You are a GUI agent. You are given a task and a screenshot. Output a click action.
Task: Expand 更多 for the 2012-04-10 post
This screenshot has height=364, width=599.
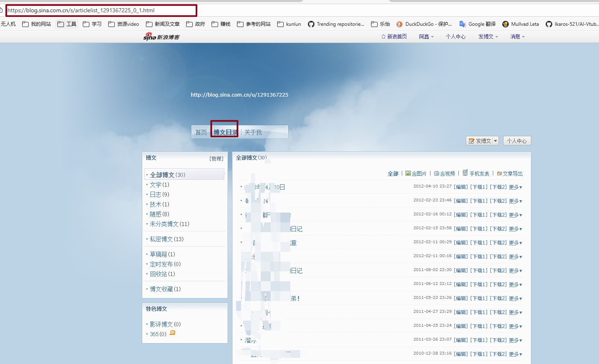[515, 187]
